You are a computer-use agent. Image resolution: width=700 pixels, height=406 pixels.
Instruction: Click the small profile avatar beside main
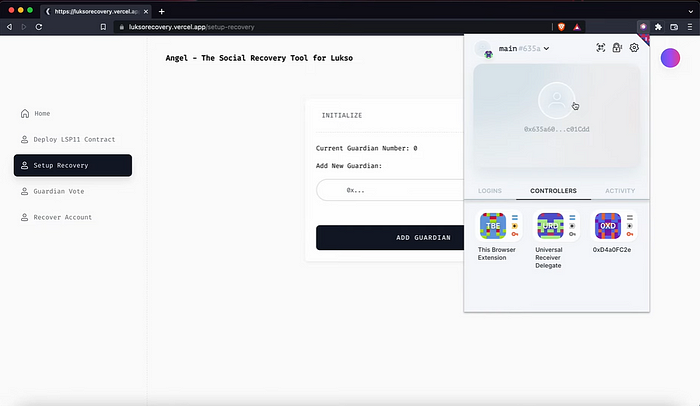coord(483,49)
